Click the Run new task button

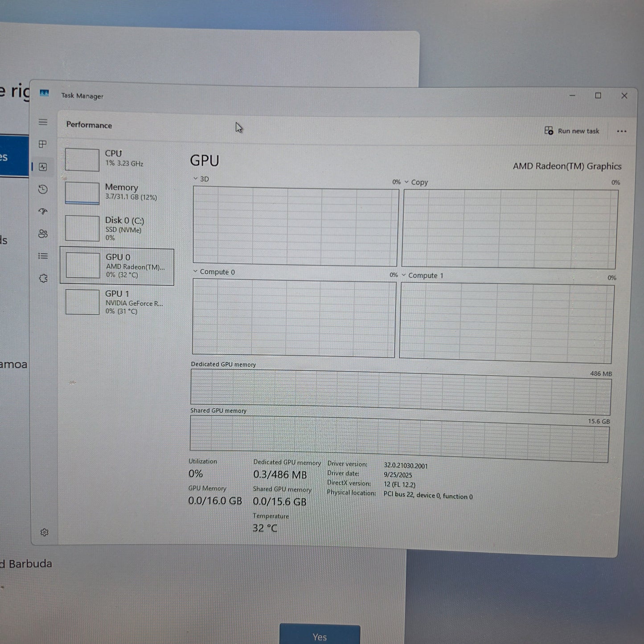pyautogui.click(x=572, y=131)
